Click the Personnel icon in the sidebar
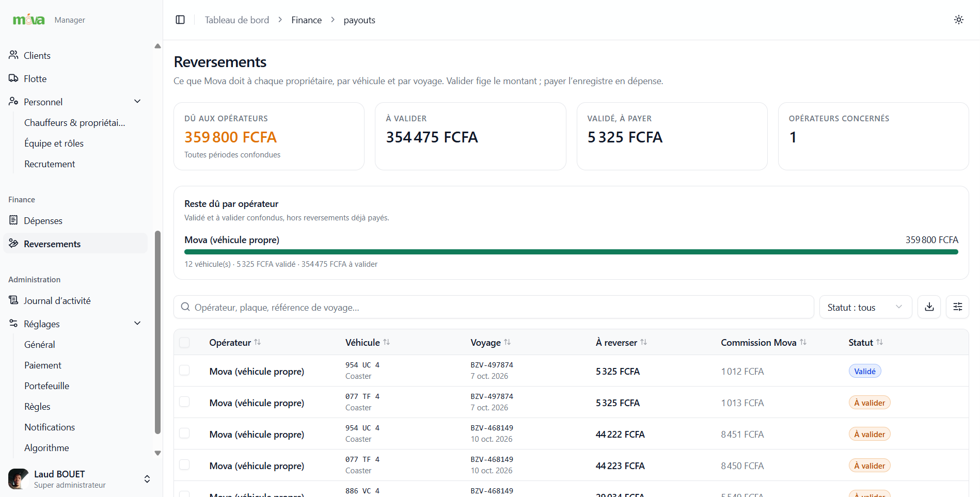The image size is (980, 497). click(13, 101)
